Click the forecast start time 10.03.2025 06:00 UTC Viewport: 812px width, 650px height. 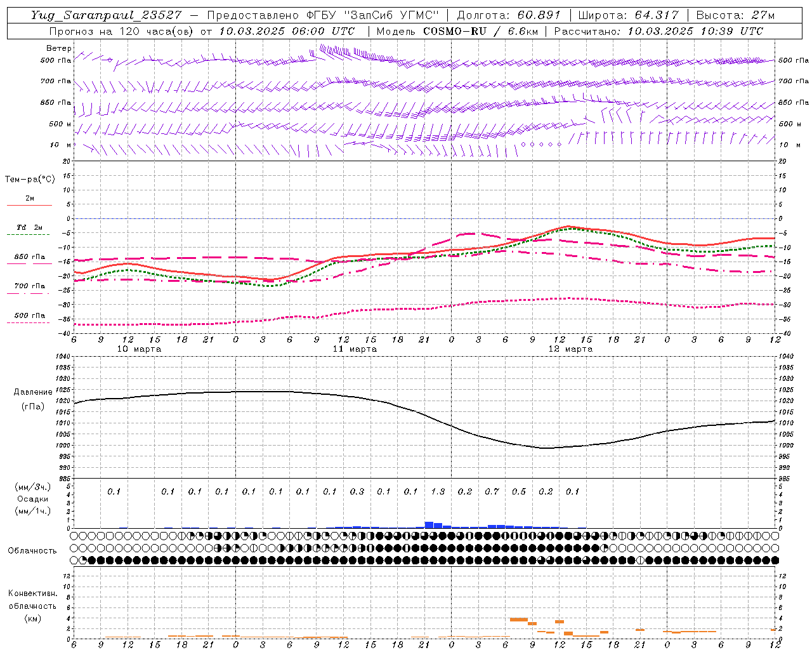(x=287, y=30)
